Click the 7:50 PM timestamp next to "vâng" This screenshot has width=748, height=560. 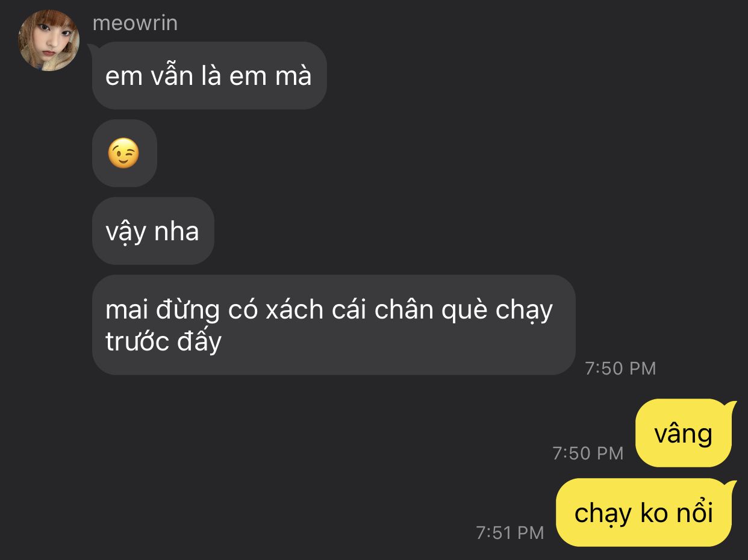(588, 453)
